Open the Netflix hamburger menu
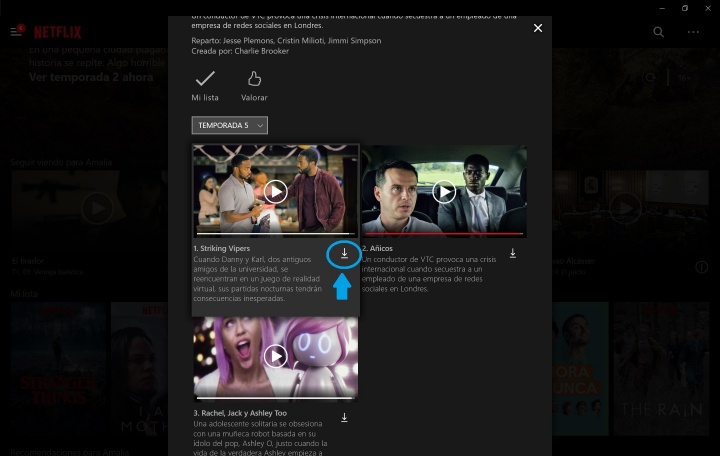 coord(16,32)
